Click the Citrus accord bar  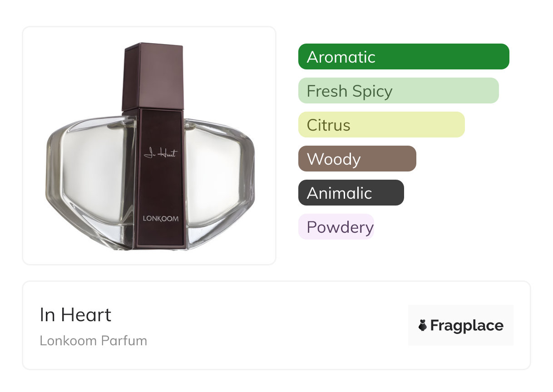coord(381,125)
